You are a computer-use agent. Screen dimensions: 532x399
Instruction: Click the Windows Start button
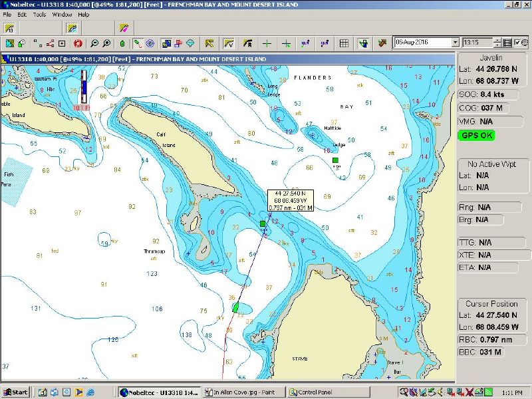[15, 392]
